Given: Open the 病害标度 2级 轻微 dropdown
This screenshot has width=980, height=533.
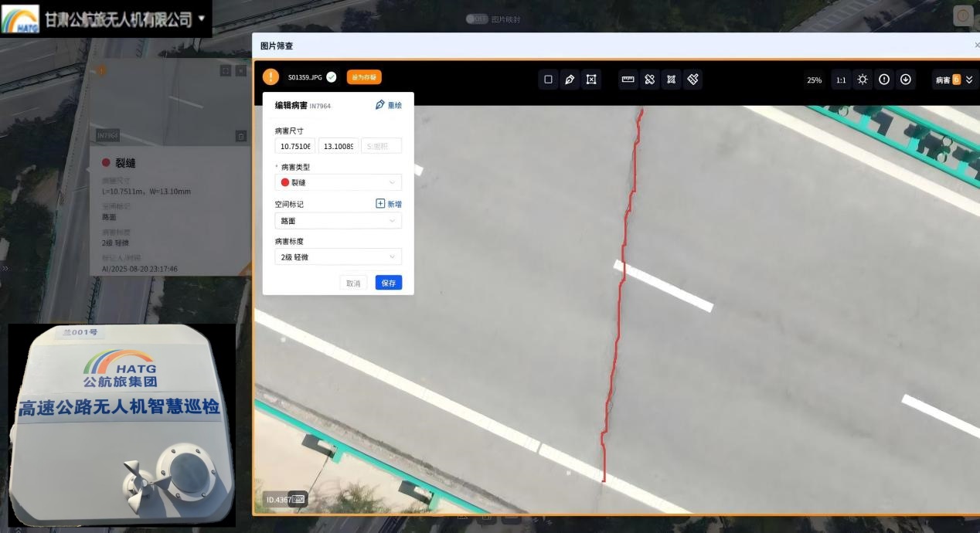Looking at the screenshot, I should coord(338,257).
